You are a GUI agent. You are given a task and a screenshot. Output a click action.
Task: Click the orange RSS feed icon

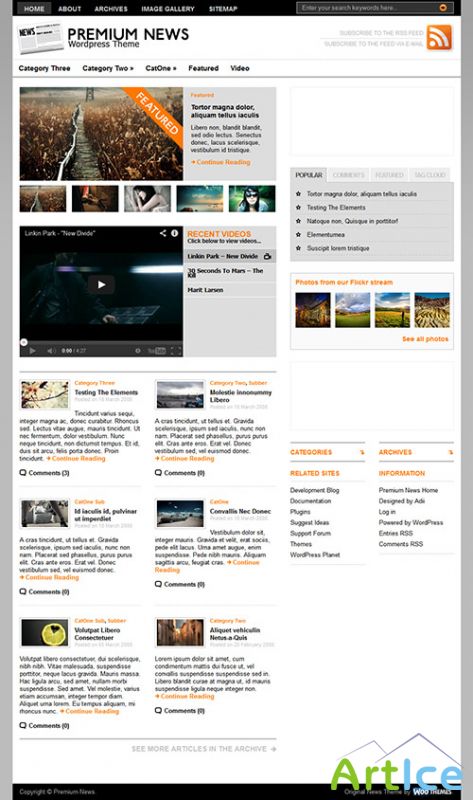(x=439, y=38)
